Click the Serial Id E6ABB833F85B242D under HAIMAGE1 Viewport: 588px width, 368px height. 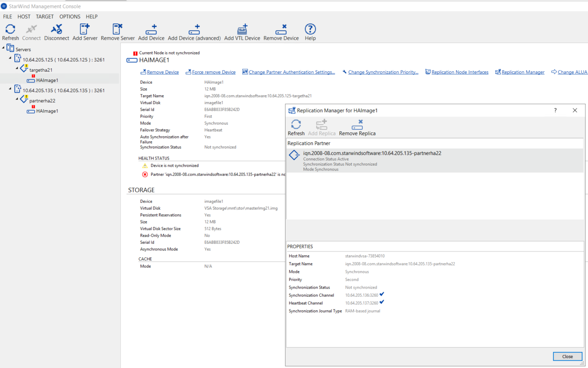(222, 110)
